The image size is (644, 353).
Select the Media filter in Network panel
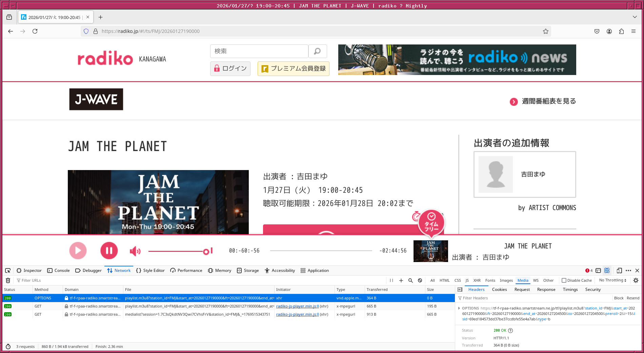click(x=523, y=280)
